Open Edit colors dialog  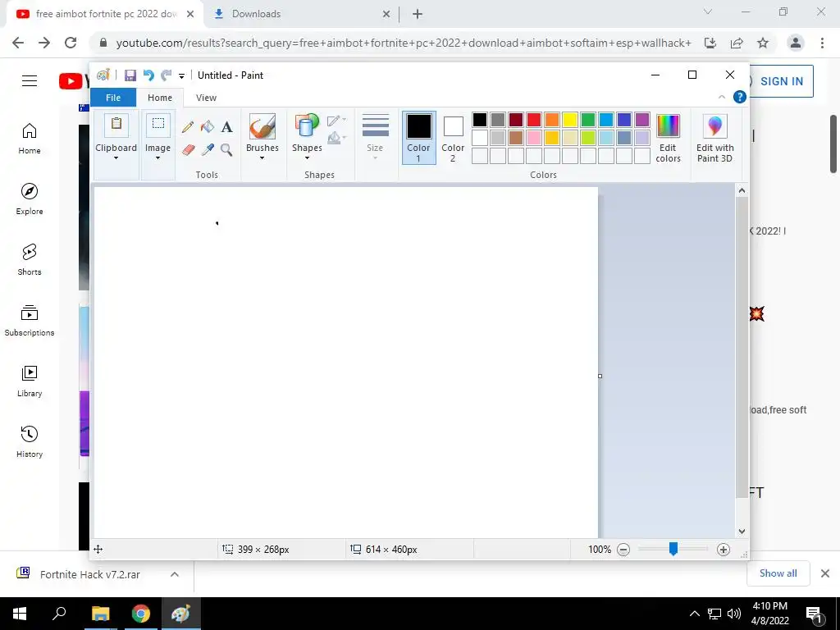point(668,138)
